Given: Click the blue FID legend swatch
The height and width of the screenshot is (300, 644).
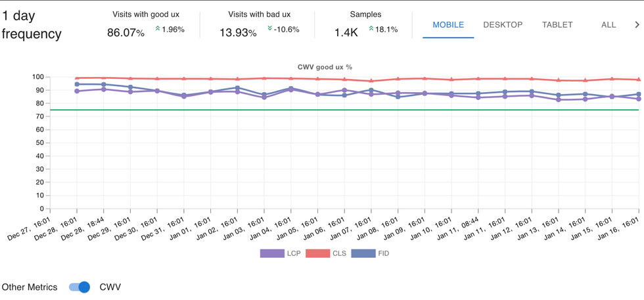Looking at the screenshot, I should pos(363,253).
